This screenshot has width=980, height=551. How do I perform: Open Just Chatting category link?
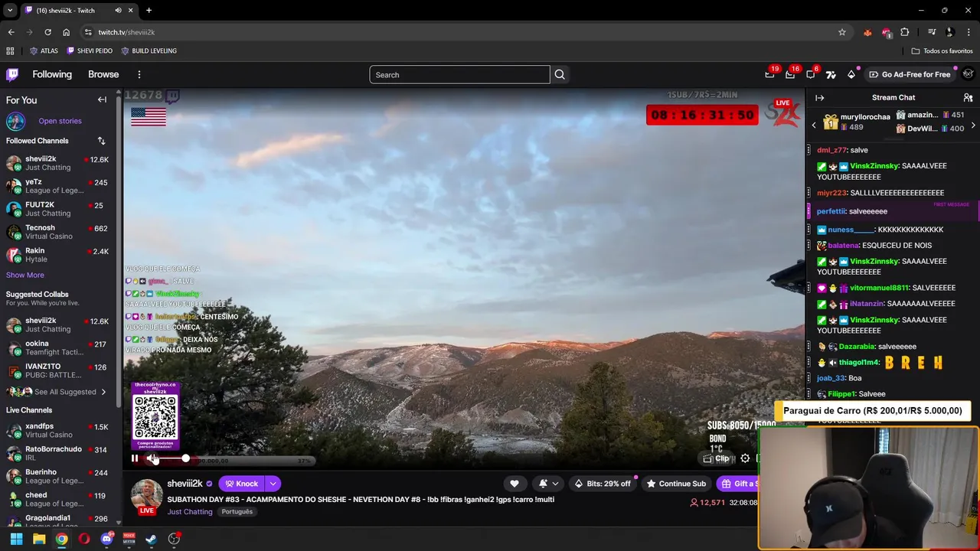point(190,512)
